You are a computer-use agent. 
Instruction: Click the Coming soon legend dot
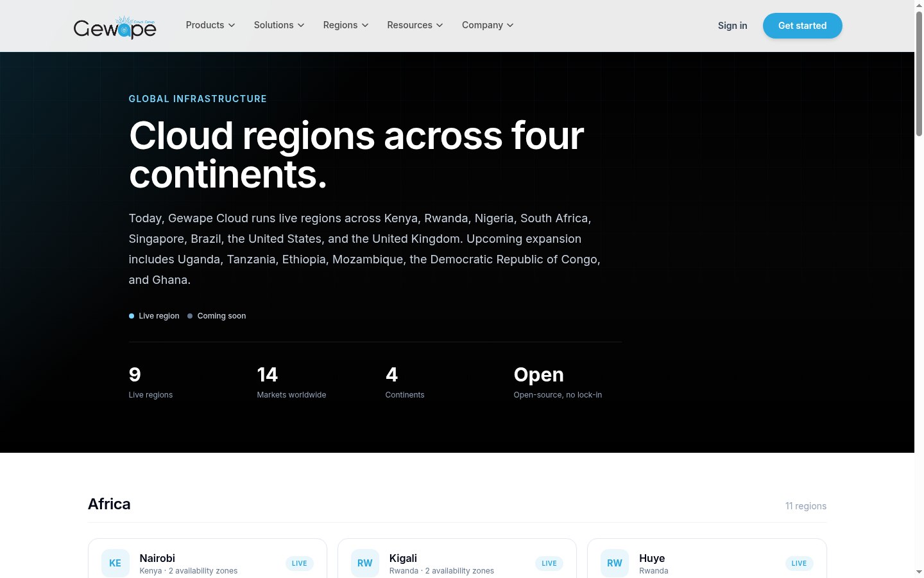(190, 316)
